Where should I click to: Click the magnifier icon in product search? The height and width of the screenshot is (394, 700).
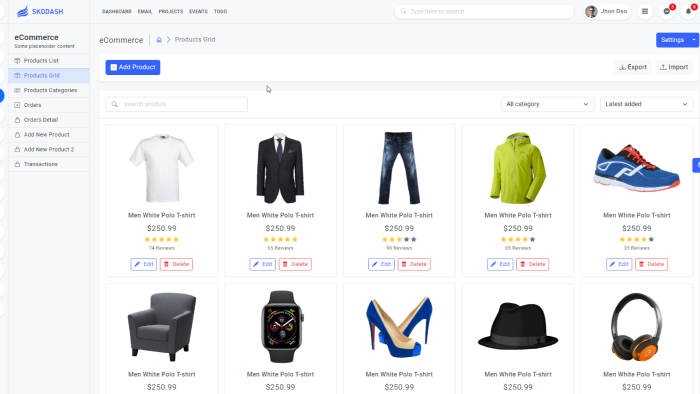[x=115, y=104]
